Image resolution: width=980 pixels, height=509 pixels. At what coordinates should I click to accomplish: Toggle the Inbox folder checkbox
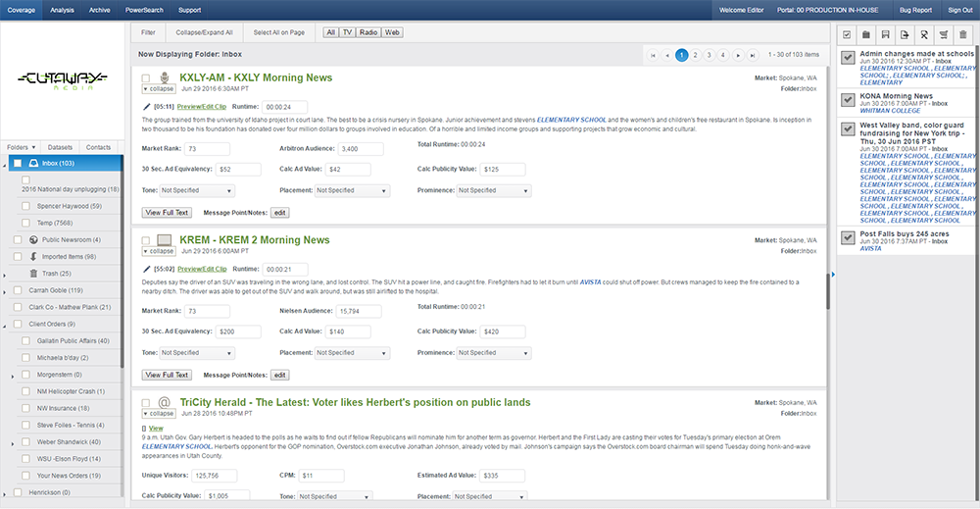point(18,163)
